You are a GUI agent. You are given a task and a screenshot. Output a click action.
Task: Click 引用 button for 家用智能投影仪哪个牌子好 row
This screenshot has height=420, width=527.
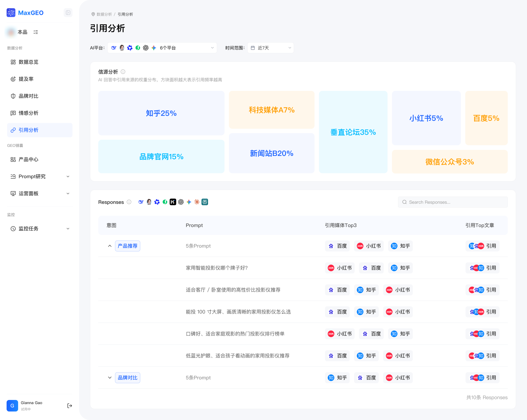[x=483, y=268]
